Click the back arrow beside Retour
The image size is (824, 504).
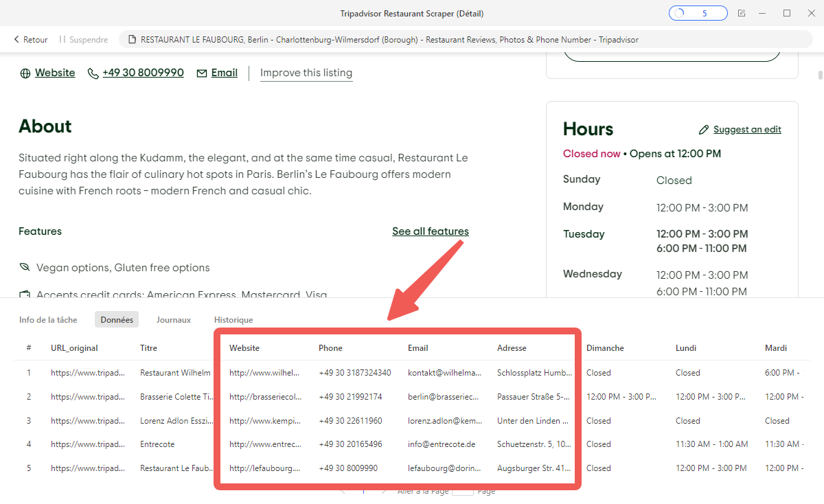pos(15,39)
